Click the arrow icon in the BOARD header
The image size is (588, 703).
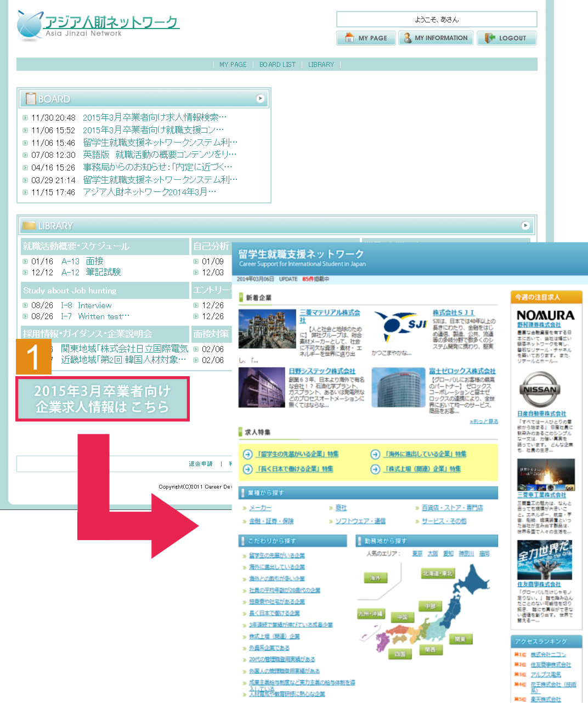(260, 99)
